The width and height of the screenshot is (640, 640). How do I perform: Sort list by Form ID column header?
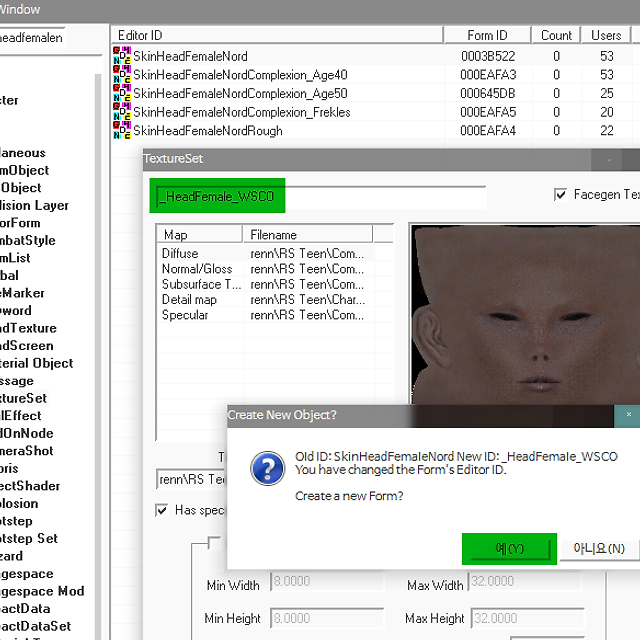486,35
